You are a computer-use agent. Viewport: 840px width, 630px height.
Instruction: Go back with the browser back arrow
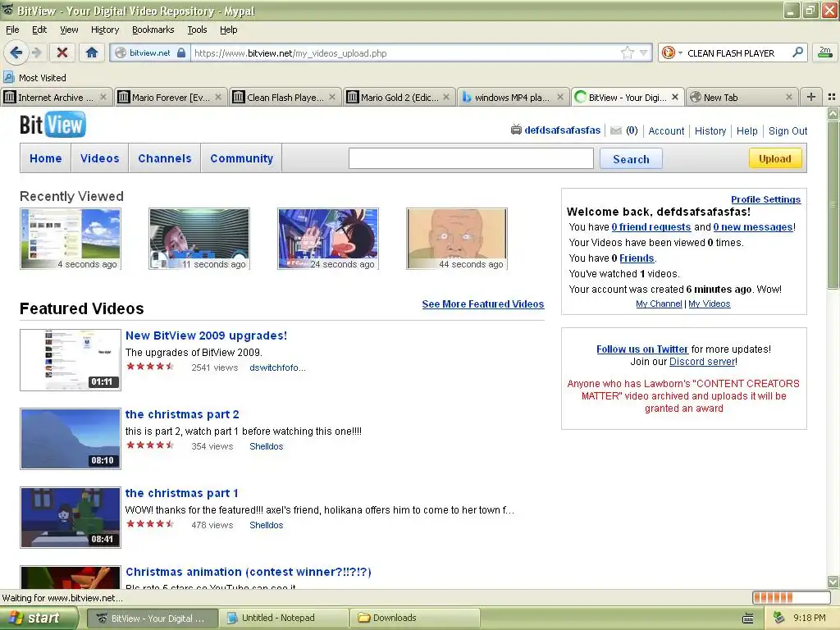16,52
